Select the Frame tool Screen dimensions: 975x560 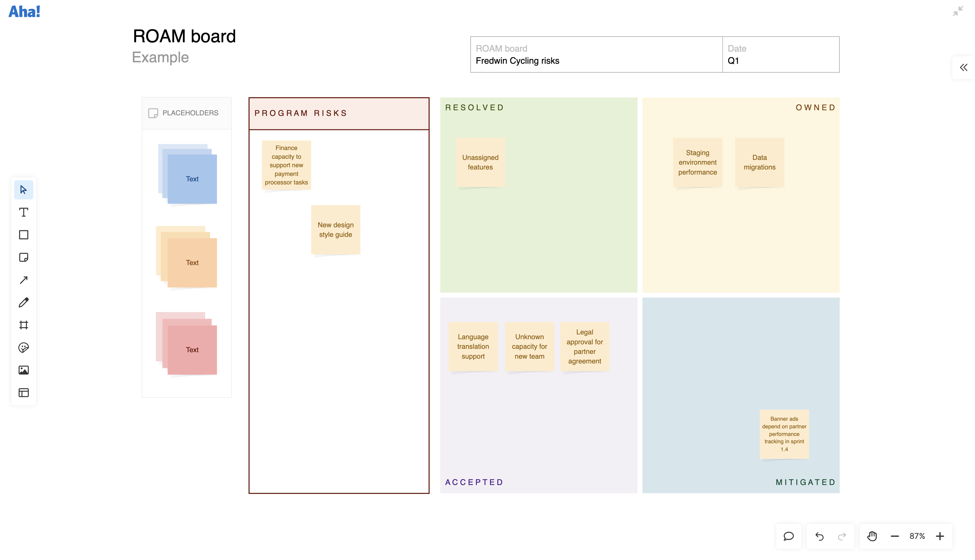point(23,325)
